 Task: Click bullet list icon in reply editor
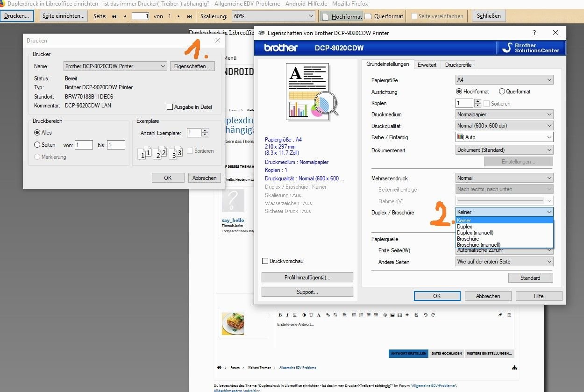pyautogui.click(x=354, y=315)
